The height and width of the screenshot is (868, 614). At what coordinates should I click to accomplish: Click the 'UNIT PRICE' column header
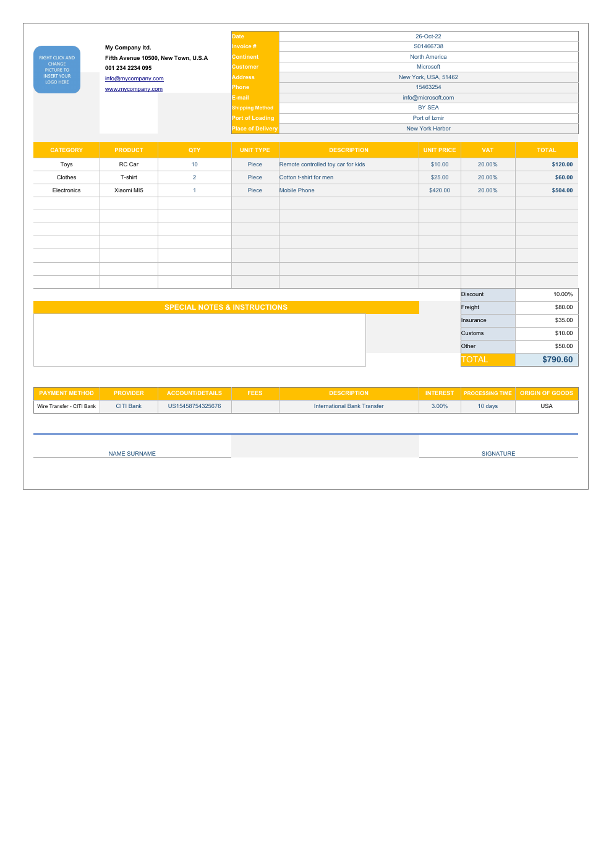tap(440, 150)
